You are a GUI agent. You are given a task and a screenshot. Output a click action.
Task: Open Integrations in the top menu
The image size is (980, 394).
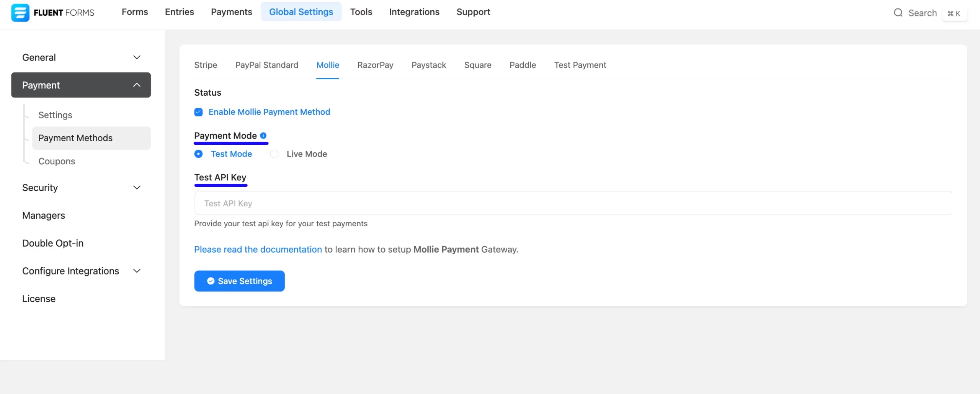click(x=414, y=12)
